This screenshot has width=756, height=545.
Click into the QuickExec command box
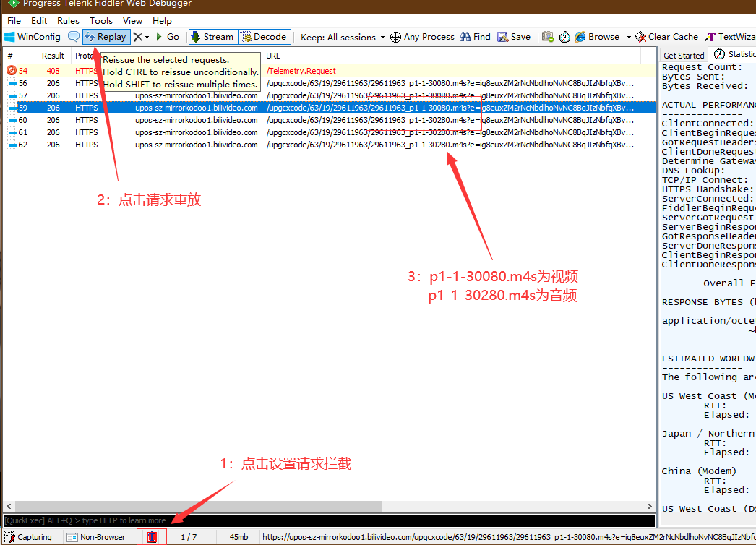(330, 521)
